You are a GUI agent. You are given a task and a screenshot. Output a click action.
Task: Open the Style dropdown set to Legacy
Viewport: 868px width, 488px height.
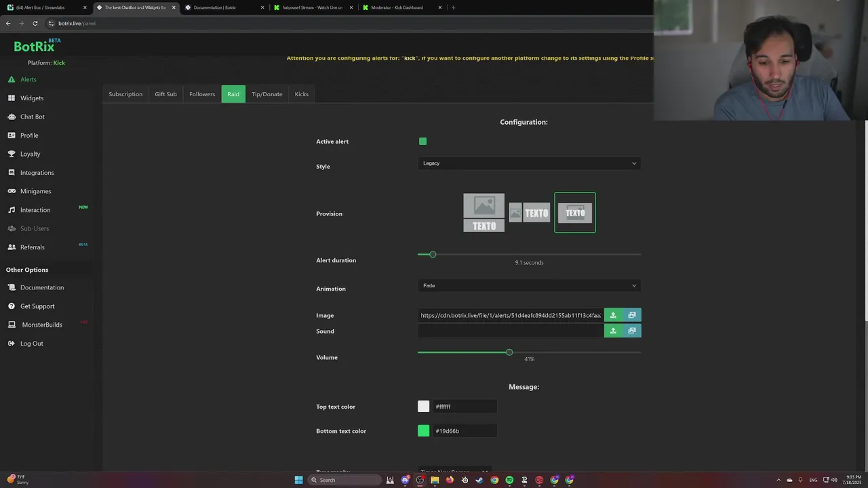pos(529,163)
